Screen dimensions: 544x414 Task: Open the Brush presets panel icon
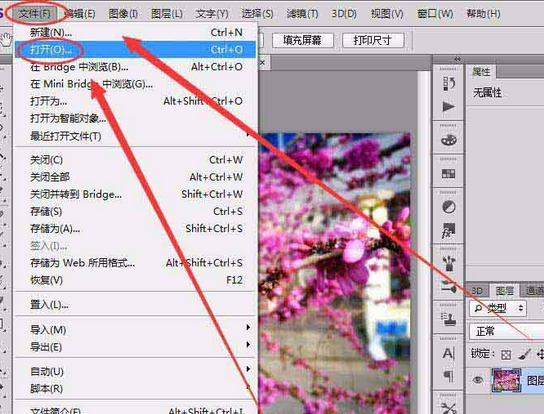tap(449, 287)
